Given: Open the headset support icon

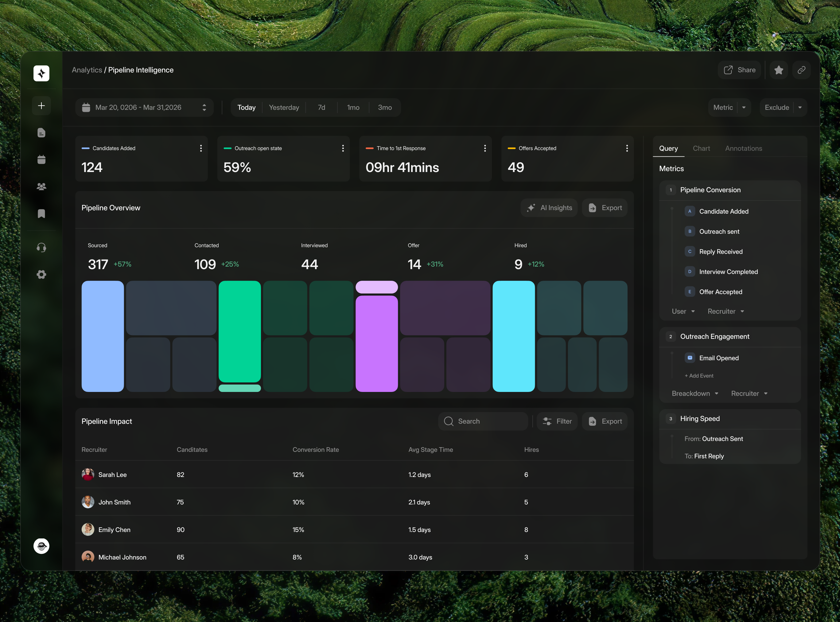Looking at the screenshot, I should 41,247.
